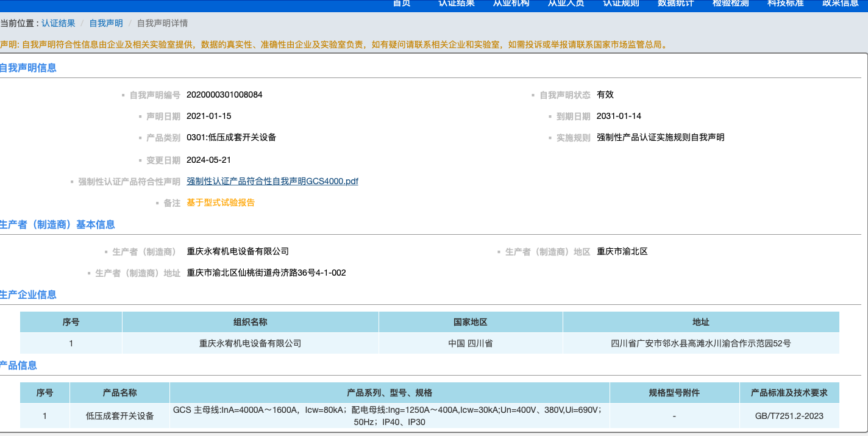This screenshot has width=868, height=436.
Task: Click product name cell 低压成套开关设备 in the 产品信息 table
Action: [x=119, y=416]
